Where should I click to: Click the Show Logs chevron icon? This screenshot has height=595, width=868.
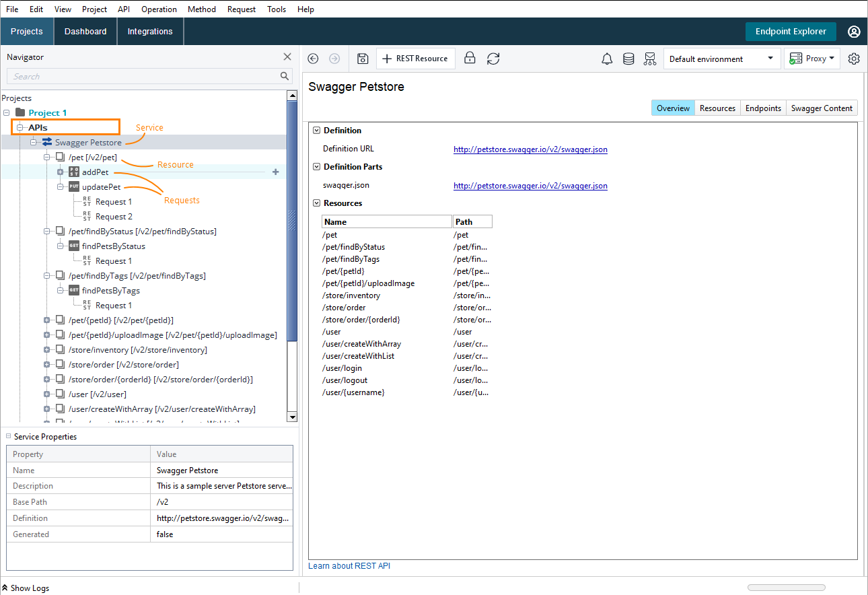(5, 588)
